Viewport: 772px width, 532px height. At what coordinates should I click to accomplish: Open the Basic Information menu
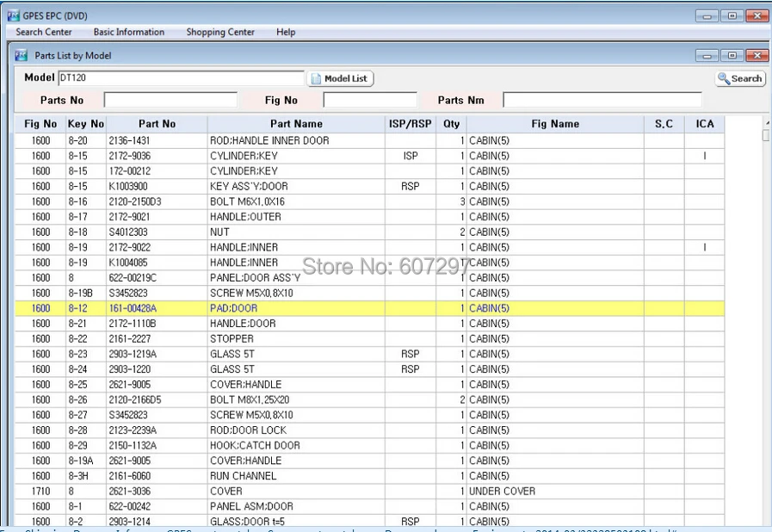[x=129, y=33]
